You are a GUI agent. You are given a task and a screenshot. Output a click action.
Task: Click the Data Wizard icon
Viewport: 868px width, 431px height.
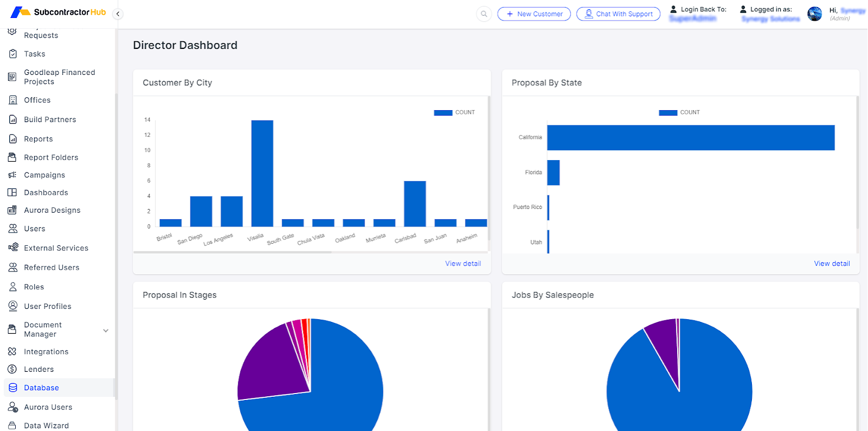click(12, 426)
